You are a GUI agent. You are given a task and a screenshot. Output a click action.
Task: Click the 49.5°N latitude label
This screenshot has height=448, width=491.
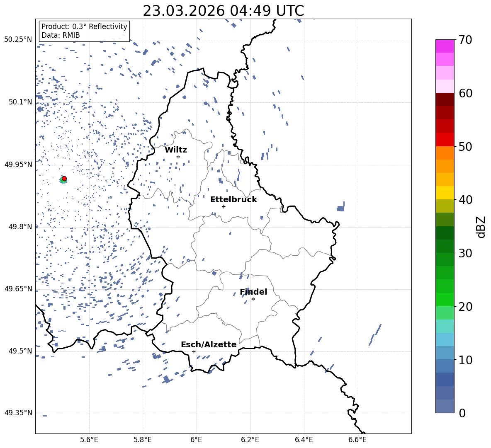click(x=20, y=351)
